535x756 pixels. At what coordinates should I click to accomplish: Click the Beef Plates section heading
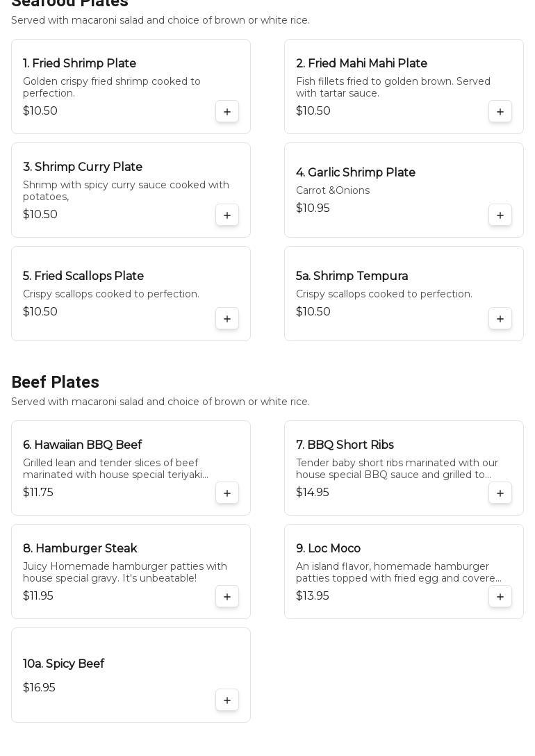tap(55, 382)
